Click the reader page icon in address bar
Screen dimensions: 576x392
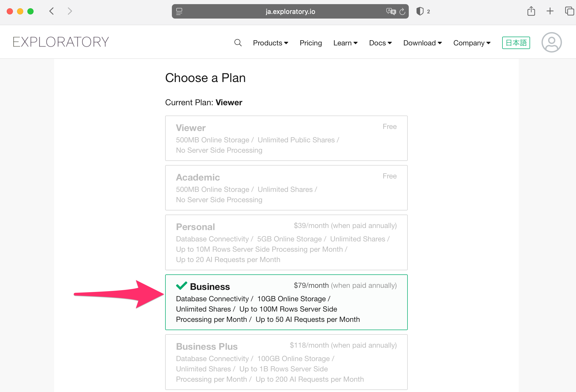[x=179, y=11]
